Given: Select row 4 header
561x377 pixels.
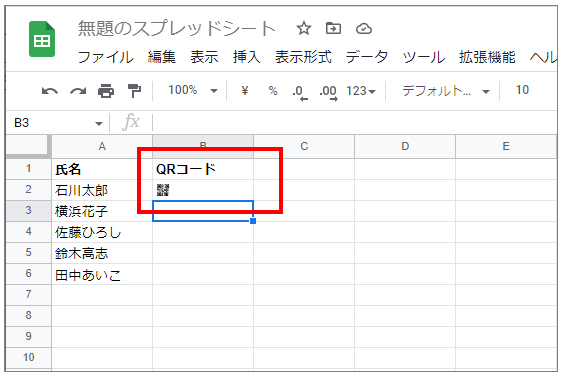Looking at the screenshot, I should tap(28, 232).
